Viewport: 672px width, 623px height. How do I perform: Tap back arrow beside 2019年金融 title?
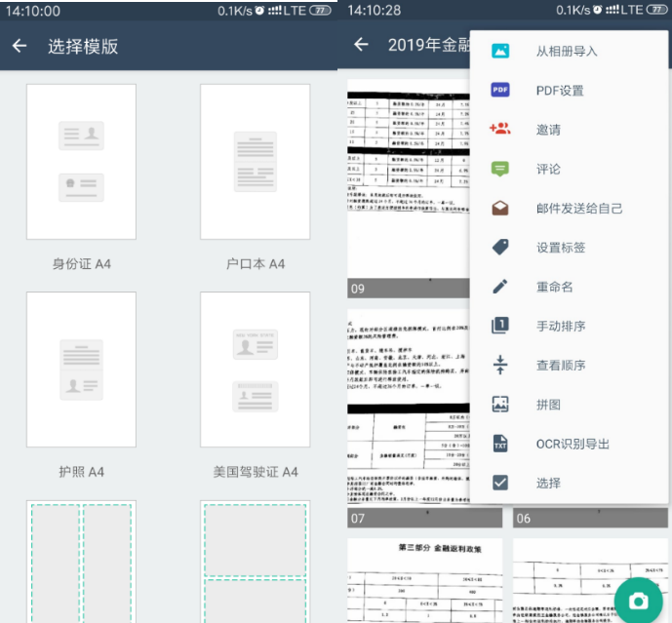click(x=361, y=44)
